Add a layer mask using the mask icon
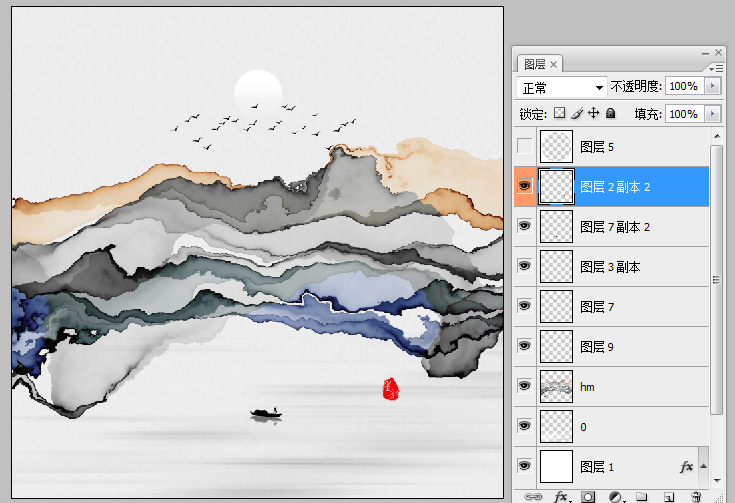The width and height of the screenshot is (735, 503). coord(588,496)
